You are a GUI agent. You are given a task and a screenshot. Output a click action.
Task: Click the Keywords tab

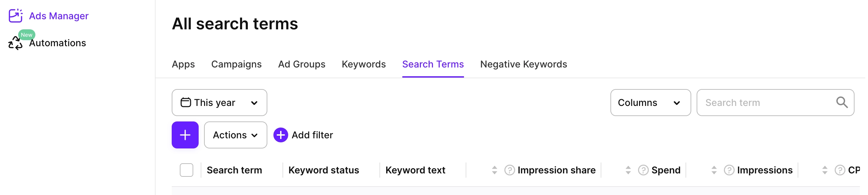pyautogui.click(x=363, y=64)
